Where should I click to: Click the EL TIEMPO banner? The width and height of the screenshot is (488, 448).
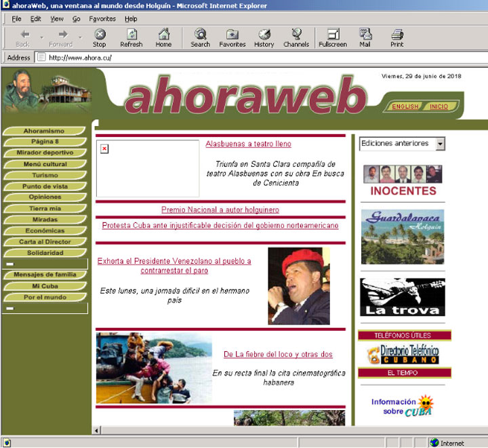404,373
